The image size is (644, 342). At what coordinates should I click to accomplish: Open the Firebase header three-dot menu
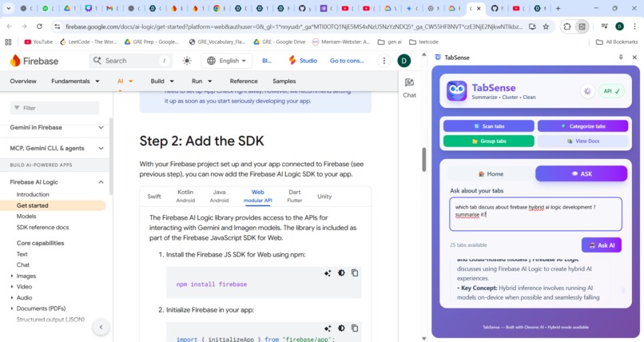(384, 61)
